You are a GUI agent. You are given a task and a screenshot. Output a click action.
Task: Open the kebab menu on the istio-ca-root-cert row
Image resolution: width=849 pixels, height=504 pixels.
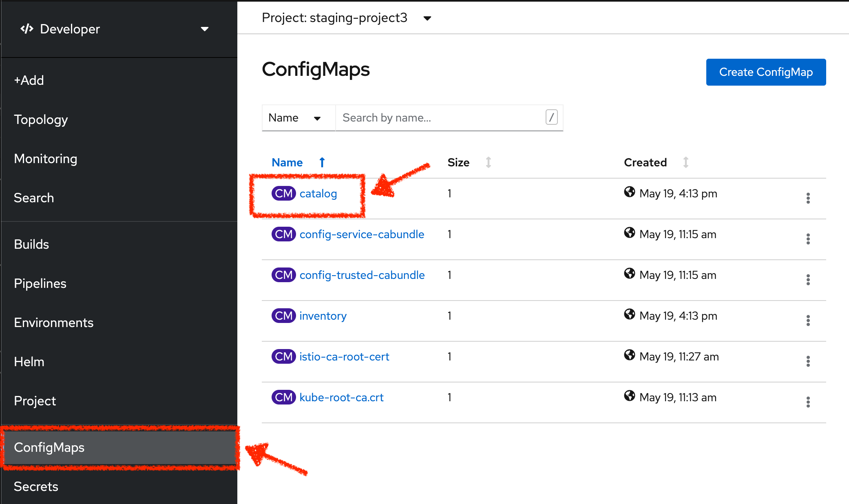[808, 361]
